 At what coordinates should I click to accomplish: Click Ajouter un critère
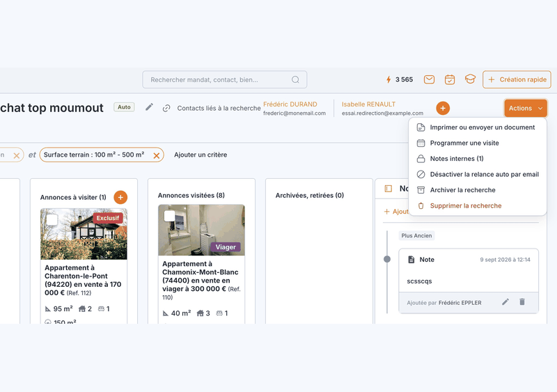pyautogui.click(x=201, y=155)
